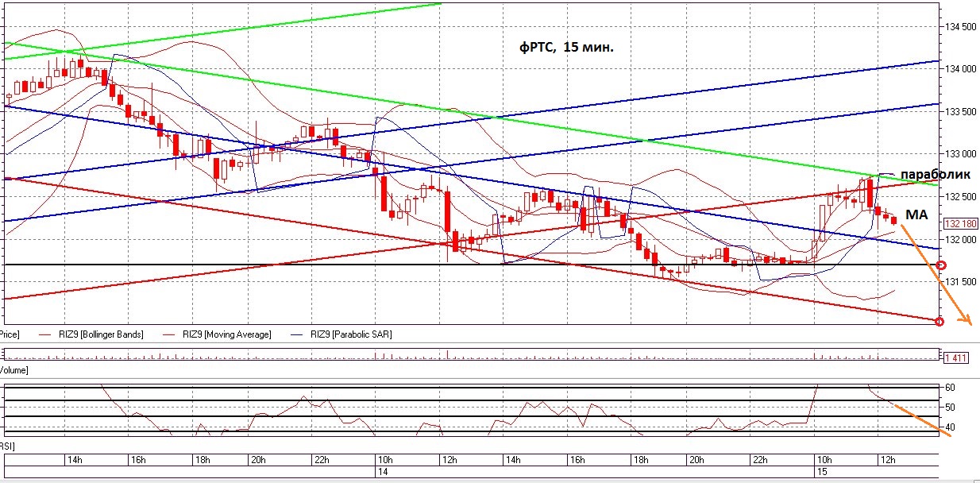Image resolution: width=980 pixels, height=483 pixels.
Task: Click the RSI level '50' axis label
Action: coord(949,408)
